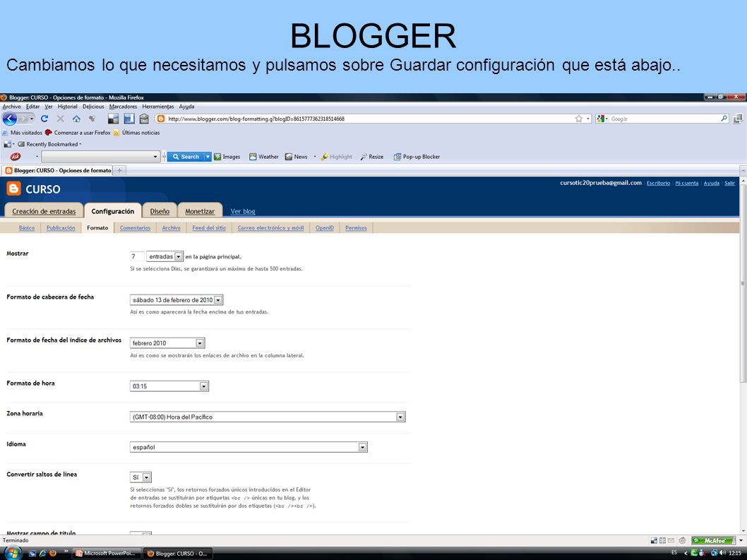
Task: Open the Formato de cabecera de fecha dropdown
Action: pos(177,300)
